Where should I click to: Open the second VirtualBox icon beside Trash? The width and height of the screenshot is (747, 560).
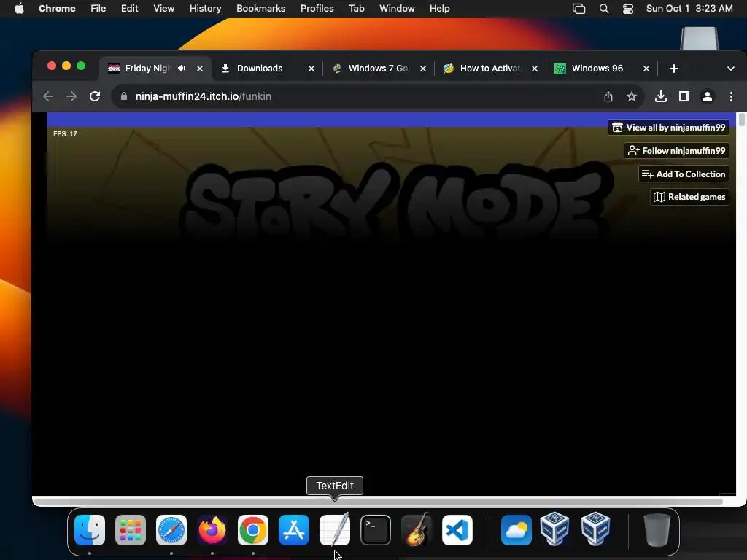tap(595, 529)
